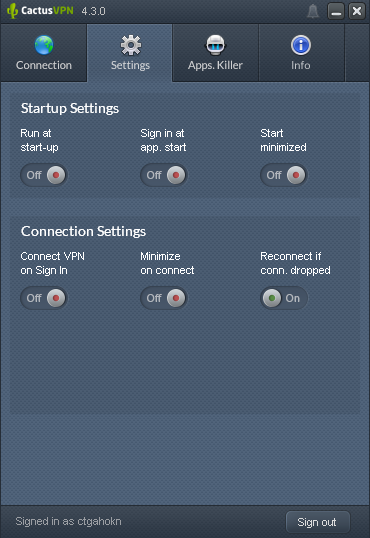Enable the Start minimized switch
This screenshot has width=370, height=538.
pyautogui.click(x=284, y=175)
